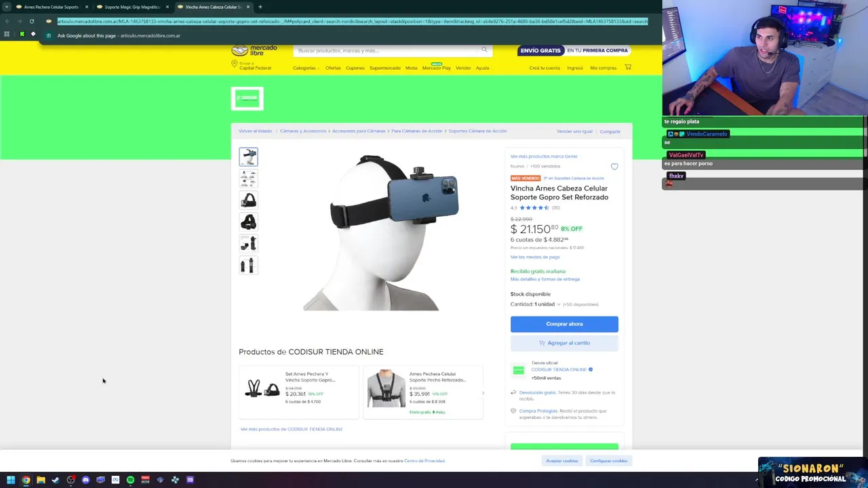Select fourth product thumbnail image
Image resolution: width=868 pixels, height=488 pixels.
(x=248, y=222)
